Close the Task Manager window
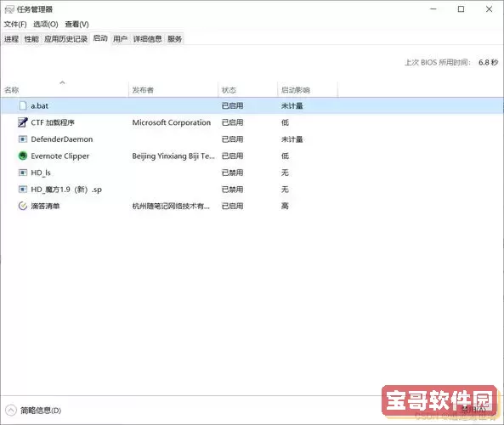 click(x=489, y=9)
